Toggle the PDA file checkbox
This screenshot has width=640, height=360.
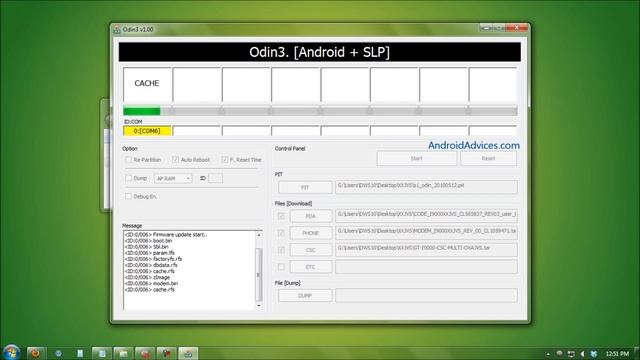coord(281,216)
